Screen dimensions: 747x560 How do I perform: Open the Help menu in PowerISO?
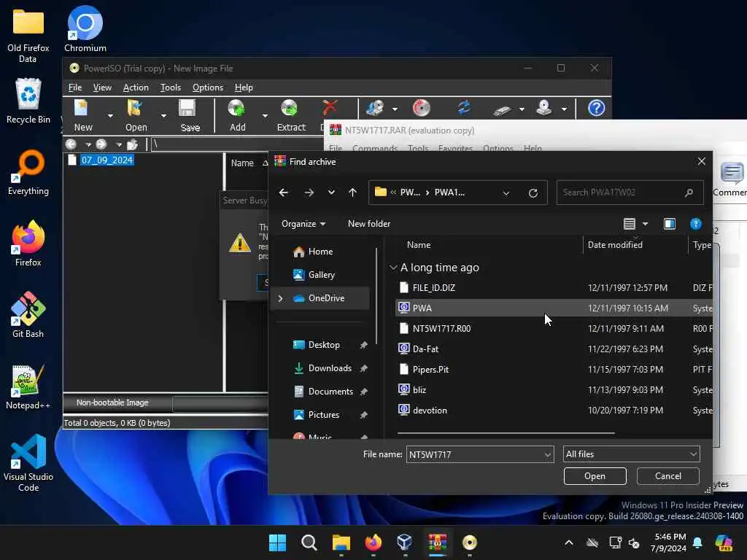tap(244, 87)
